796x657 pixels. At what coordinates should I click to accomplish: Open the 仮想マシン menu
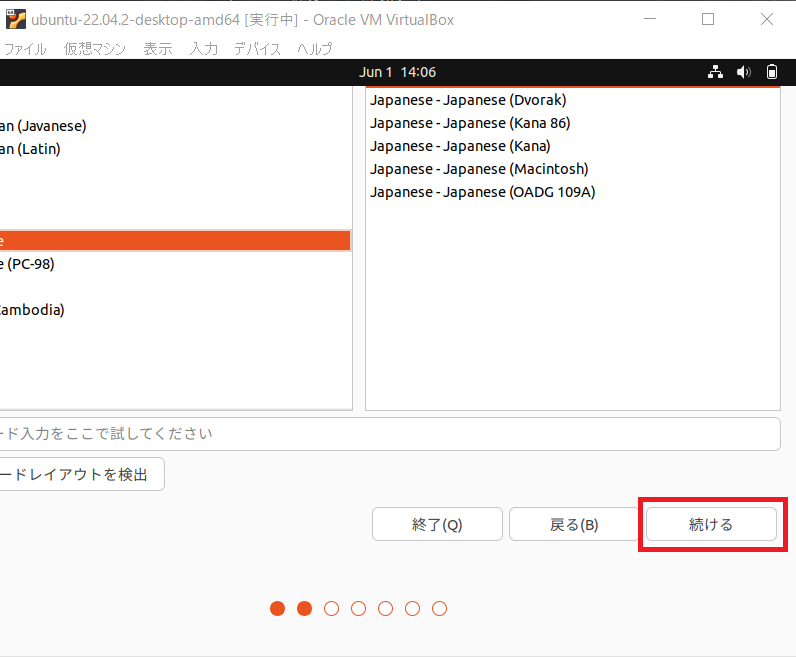(94, 49)
